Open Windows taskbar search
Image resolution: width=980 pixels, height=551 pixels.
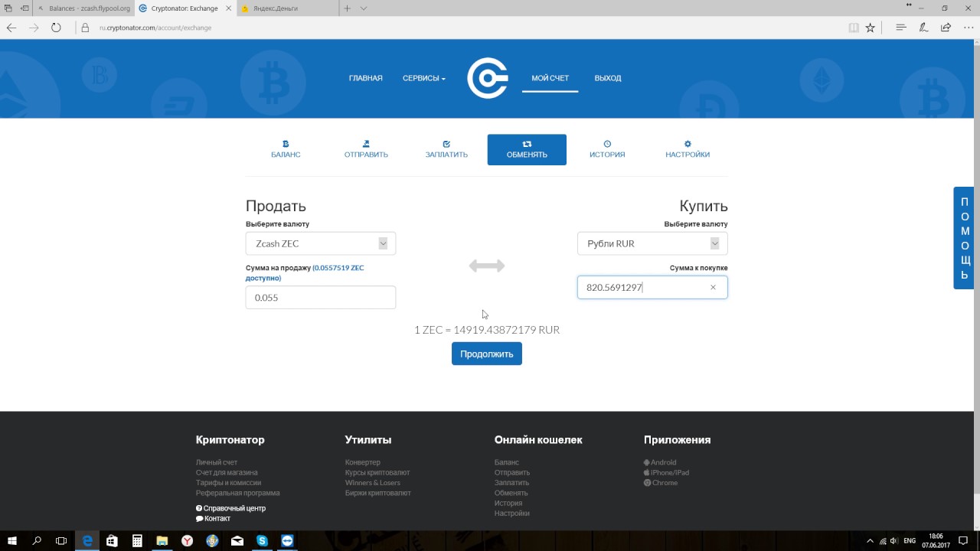[37, 540]
